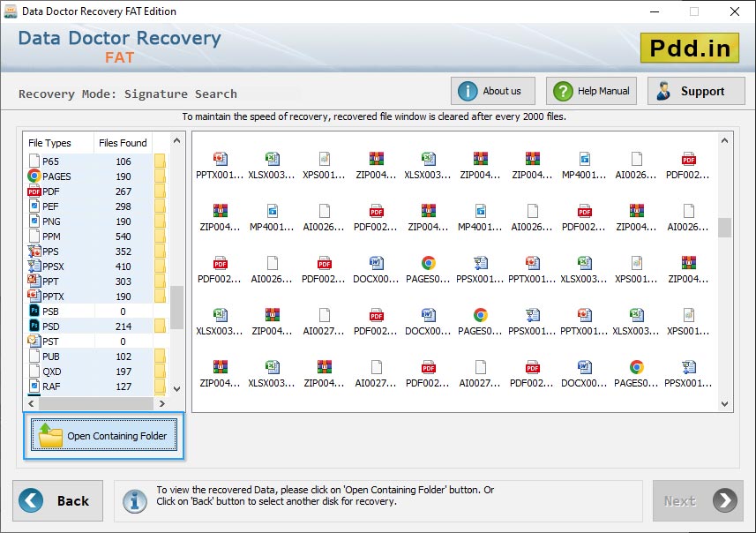Click the count 106 in P65 row
This screenshot has width=756, height=533.
(123, 161)
